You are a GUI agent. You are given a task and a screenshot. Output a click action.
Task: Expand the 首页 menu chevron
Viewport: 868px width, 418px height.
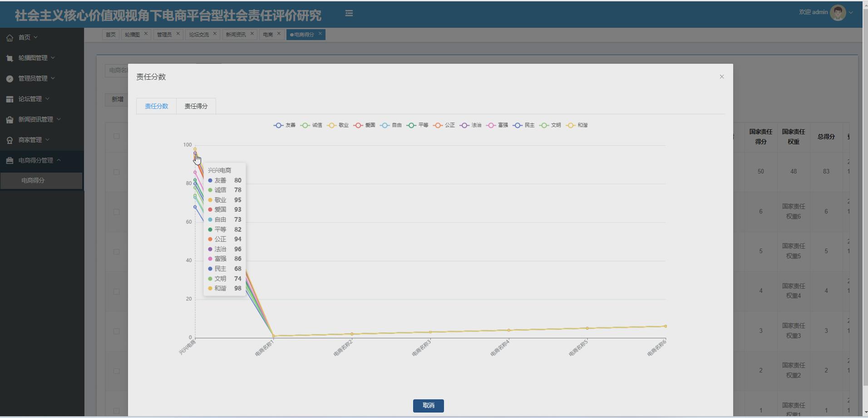(35, 37)
